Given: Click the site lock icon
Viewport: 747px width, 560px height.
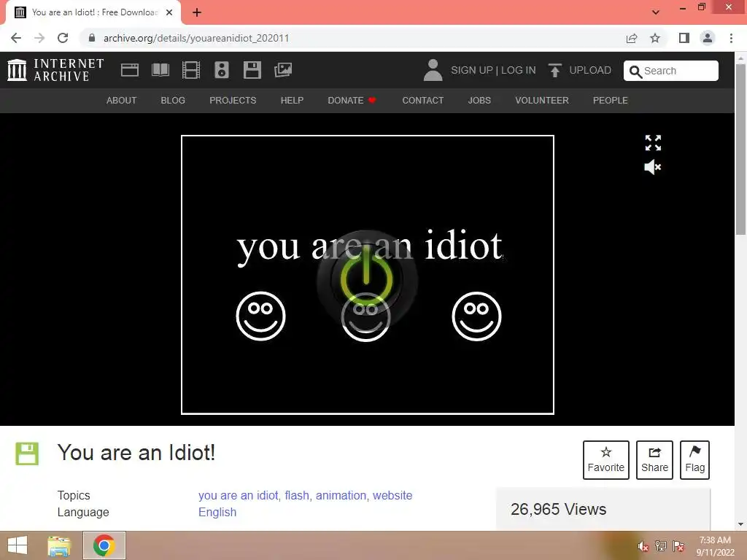Looking at the screenshot, I should point(92,38).
